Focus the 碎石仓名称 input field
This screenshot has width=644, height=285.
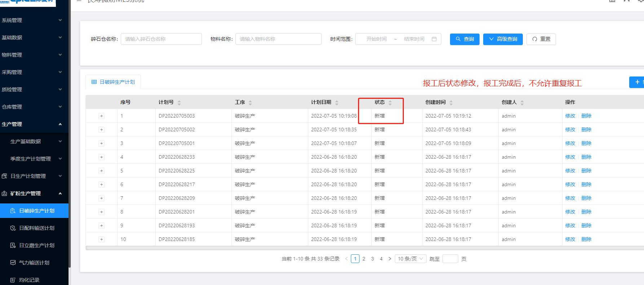161,39
